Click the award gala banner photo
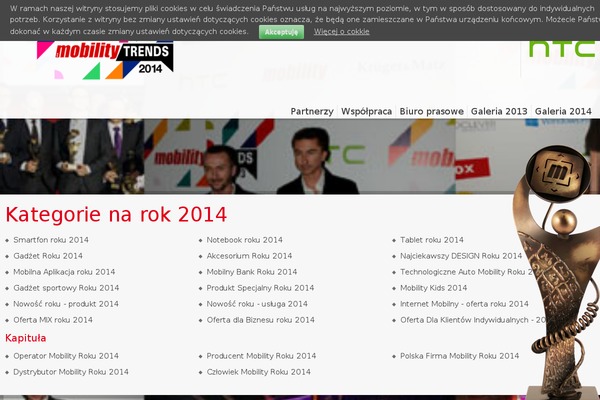Screen dimensions: 600x400 click(x=250, y=157)
